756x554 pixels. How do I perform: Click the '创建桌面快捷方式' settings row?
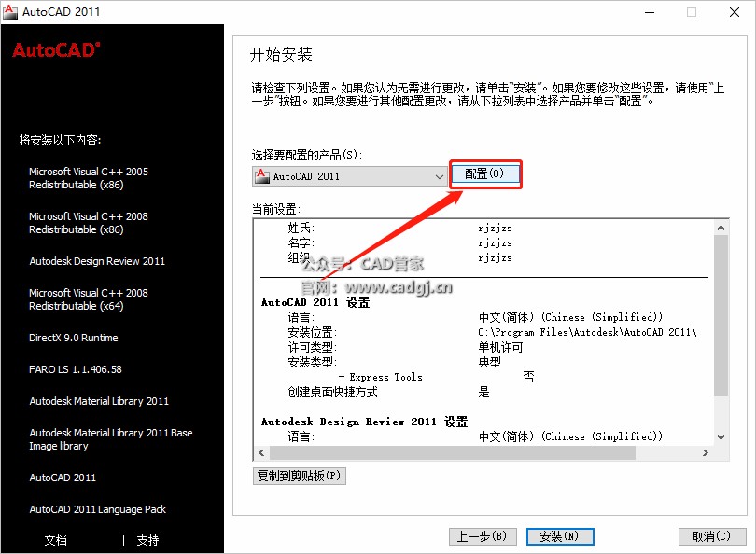388,392
